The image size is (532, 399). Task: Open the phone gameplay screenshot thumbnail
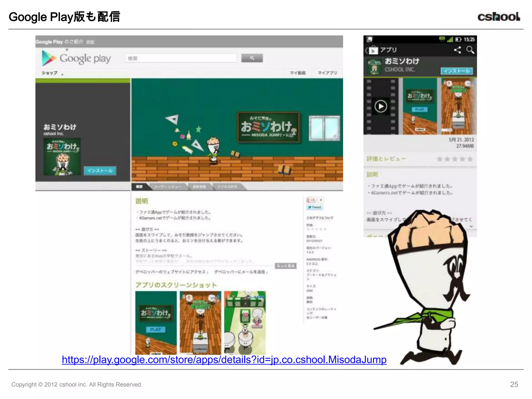(x=458, y=106)
